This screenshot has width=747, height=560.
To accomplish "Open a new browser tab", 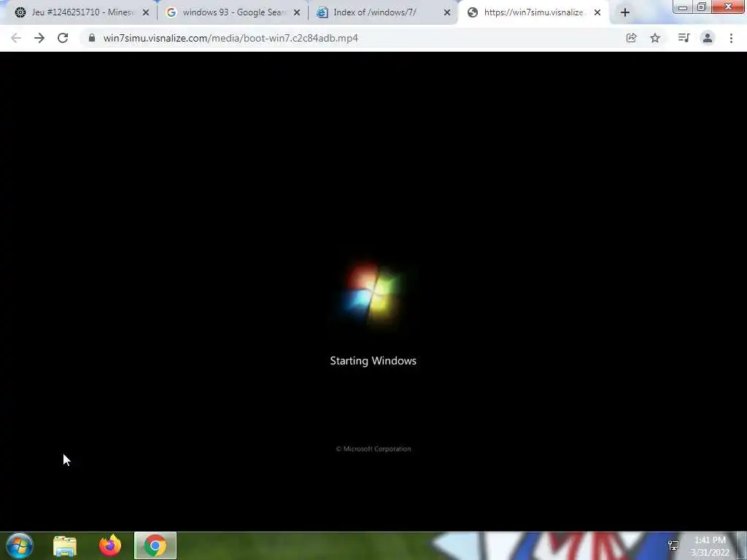I will click(x=625, y=12).
